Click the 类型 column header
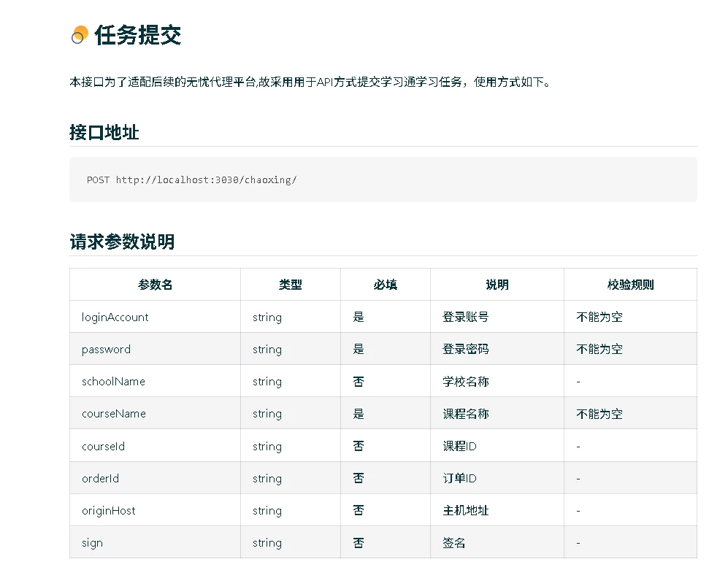 [289, 284]
